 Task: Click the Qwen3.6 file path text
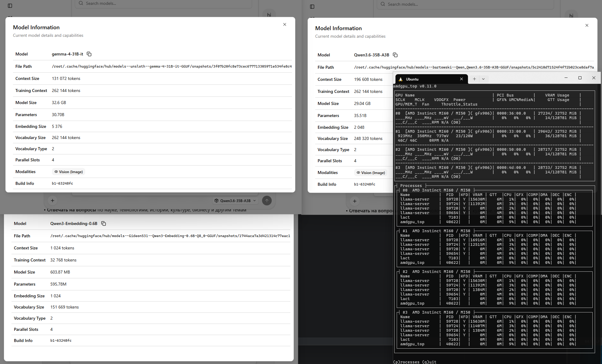[x=474, y=67]
